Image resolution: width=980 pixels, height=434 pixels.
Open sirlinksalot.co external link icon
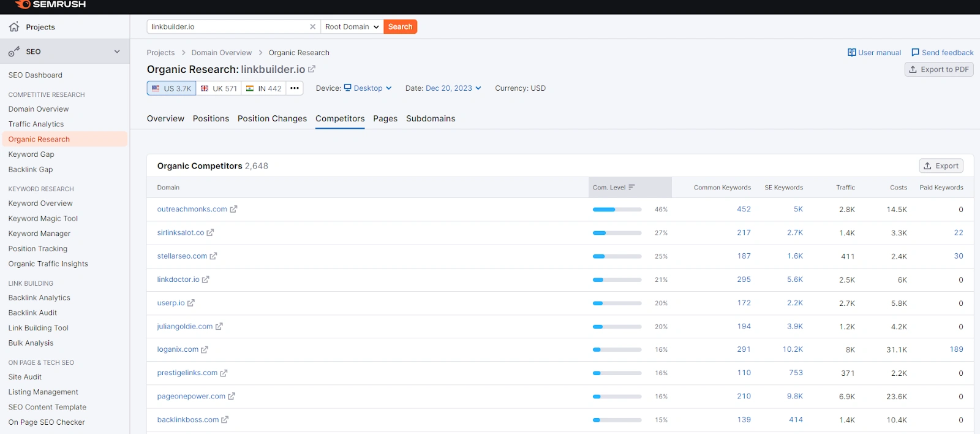coord(210,233)
